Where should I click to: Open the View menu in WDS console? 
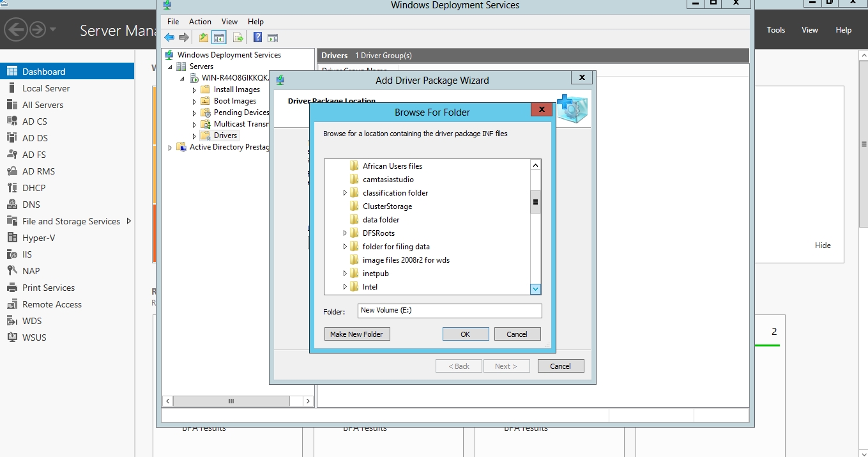[229, 22]
